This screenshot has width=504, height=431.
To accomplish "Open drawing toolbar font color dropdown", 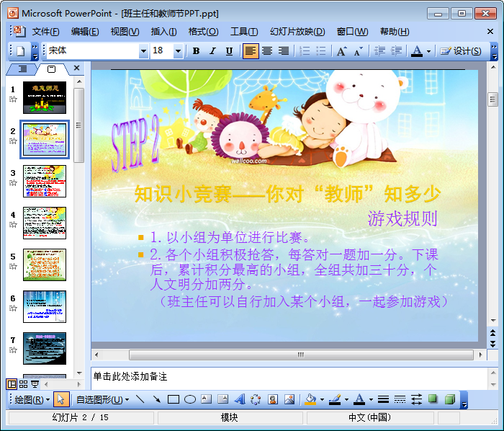I will pyautogui.click(x=371, y=400).
